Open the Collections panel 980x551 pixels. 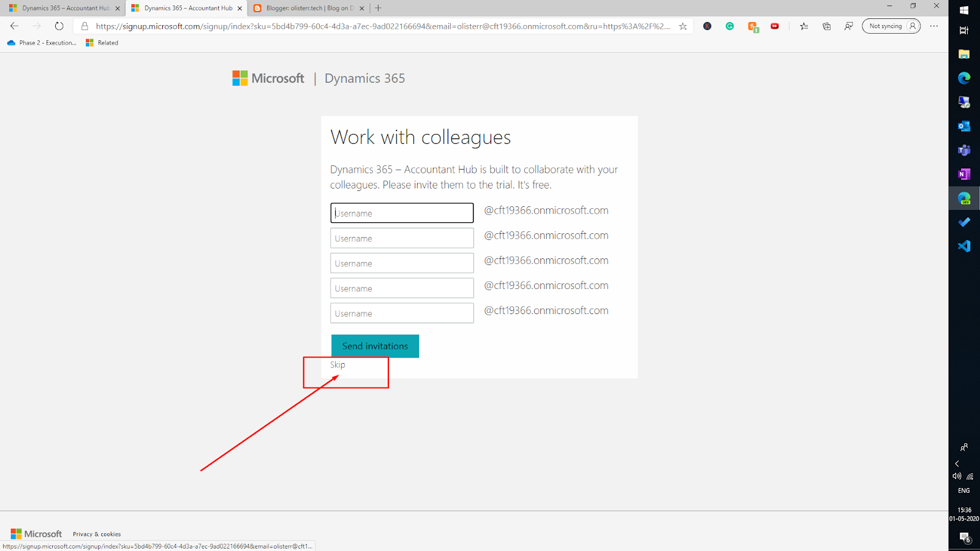(826, 26)
